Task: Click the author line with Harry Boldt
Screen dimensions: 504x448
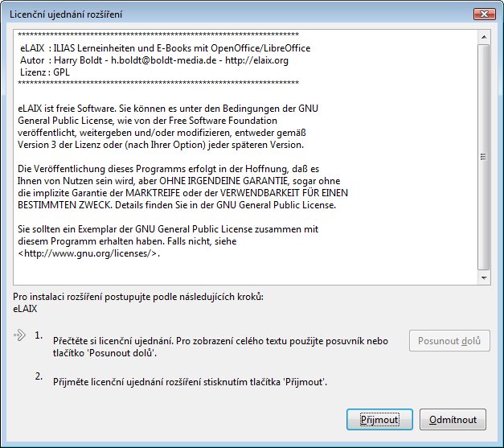Action: tap(154, 60)
